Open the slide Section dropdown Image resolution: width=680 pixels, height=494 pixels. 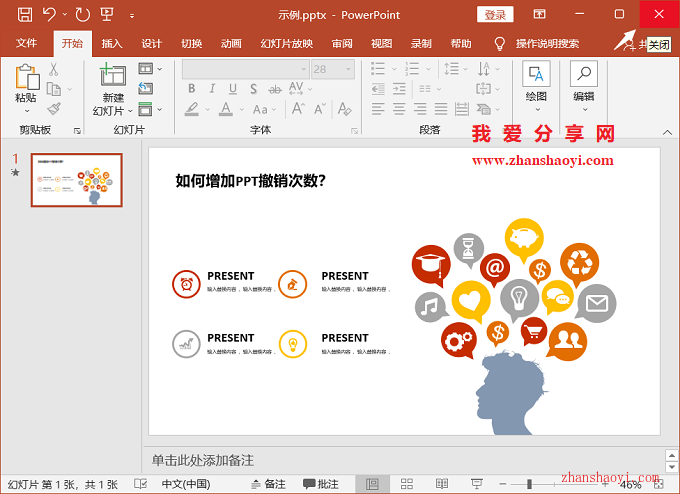pos(150,109)
